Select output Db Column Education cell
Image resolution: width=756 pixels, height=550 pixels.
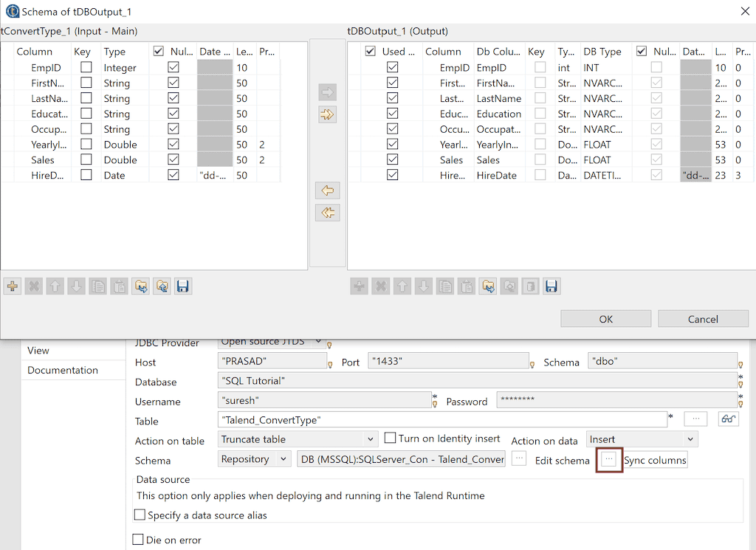coord(499,114)
